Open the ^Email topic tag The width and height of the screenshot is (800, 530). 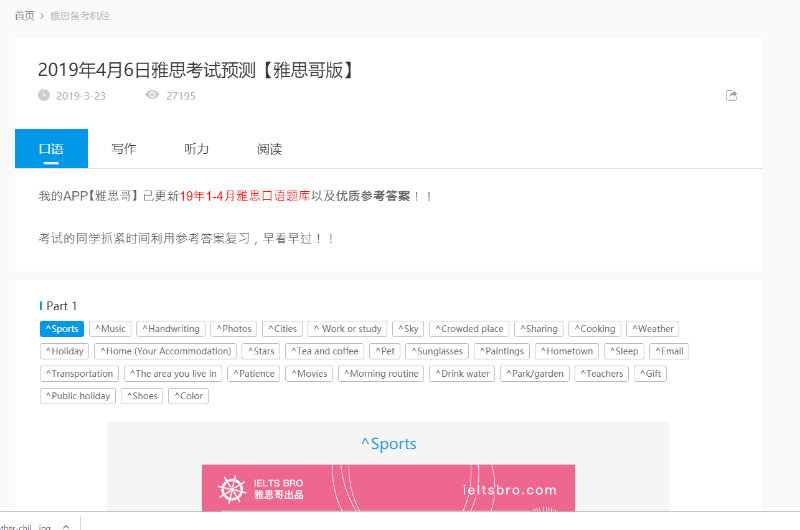pyautogui.click(x=669, y=351)
